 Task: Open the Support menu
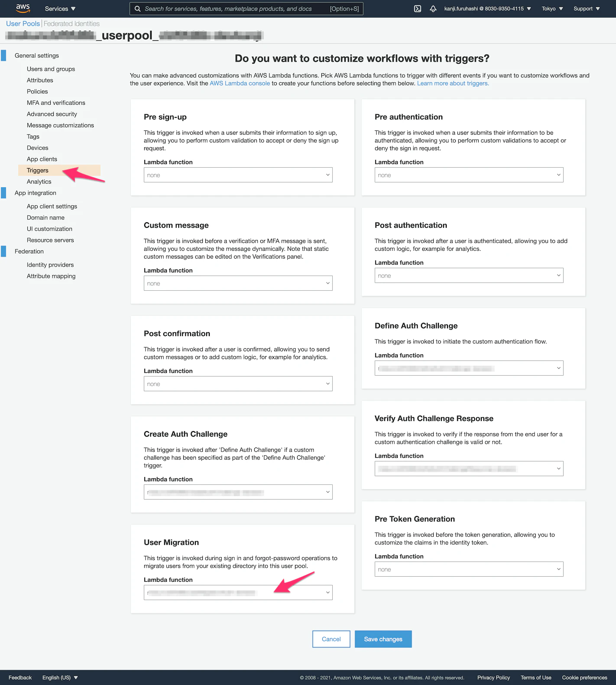[x=587, y=9]
